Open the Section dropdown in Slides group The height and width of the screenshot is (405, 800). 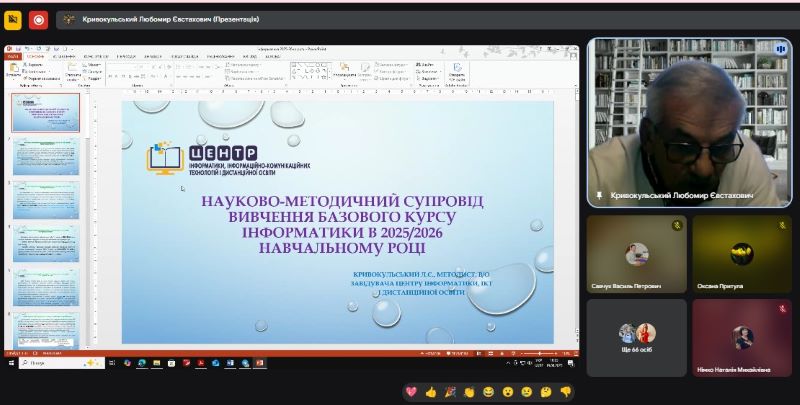coord(92,79)
